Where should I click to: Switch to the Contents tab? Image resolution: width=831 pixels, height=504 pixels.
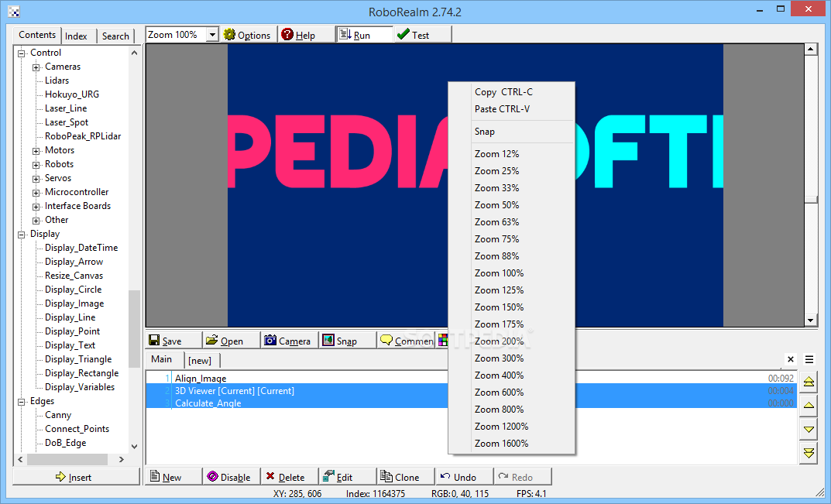click(x=37, y=35)
